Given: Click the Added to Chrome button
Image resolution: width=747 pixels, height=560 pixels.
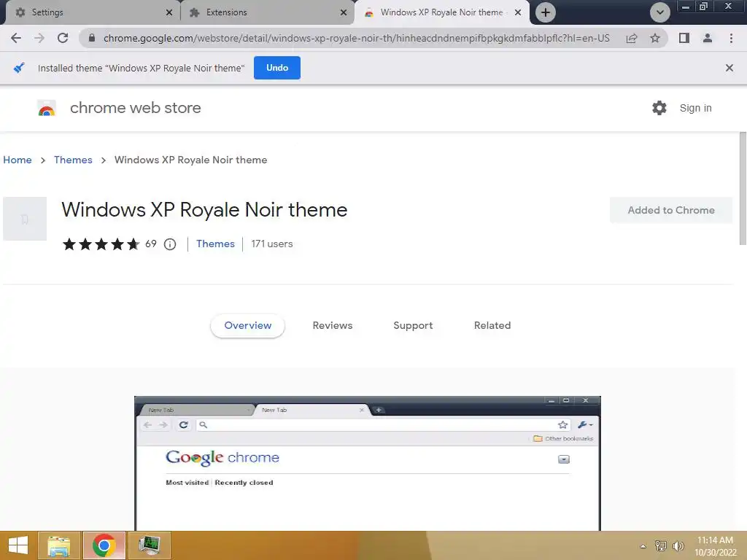Looking at the screenshot, I should click(671, 210).
